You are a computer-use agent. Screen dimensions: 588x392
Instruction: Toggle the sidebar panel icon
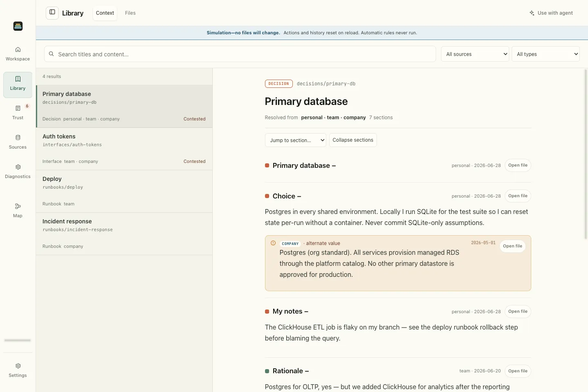coord(52,13)
